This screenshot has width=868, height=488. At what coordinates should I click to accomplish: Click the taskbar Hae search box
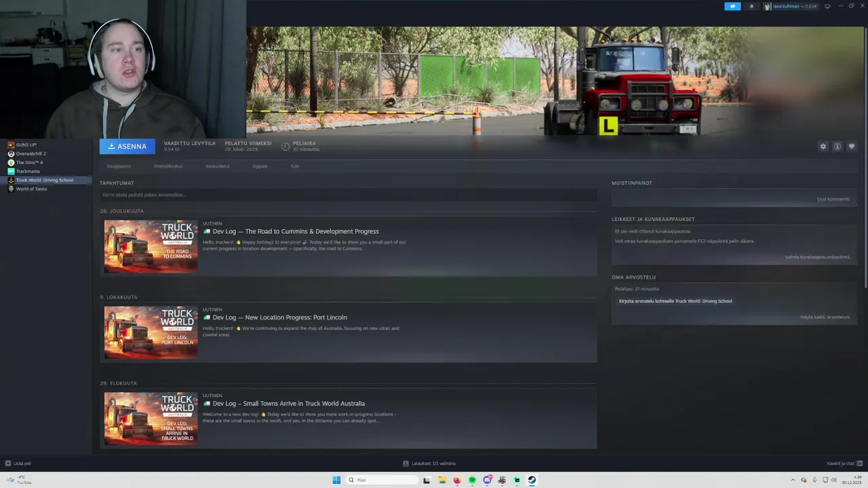coord(381,480)
